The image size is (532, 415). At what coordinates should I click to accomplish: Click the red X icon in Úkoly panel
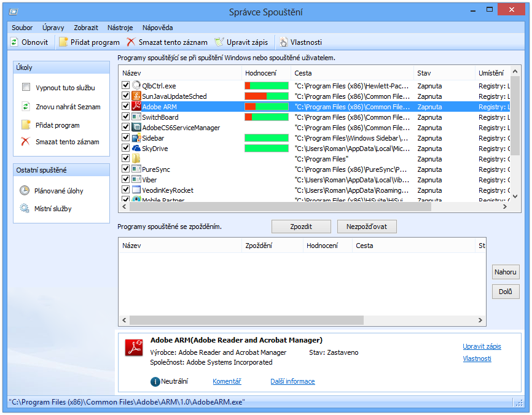(x=25, y=141)
